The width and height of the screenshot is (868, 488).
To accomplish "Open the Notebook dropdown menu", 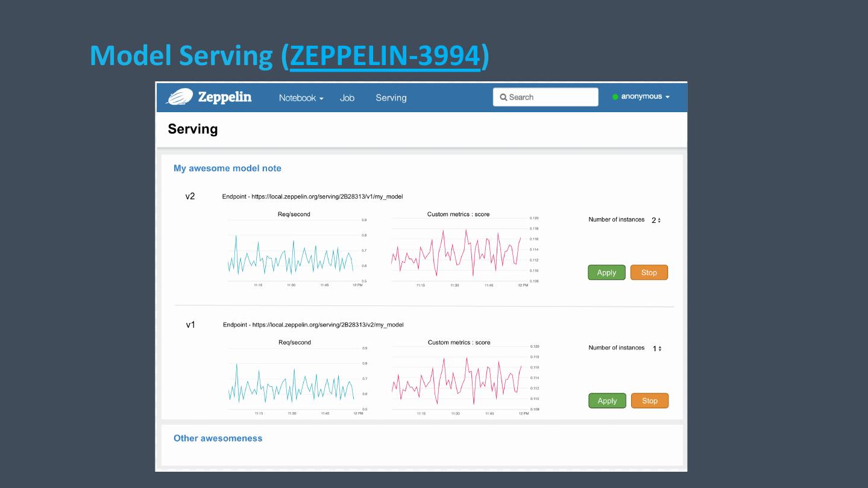I will 301,98.
